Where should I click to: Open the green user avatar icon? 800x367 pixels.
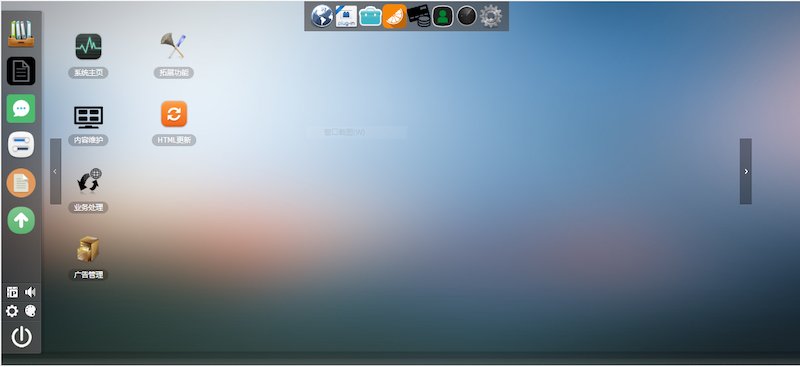[443, 16]
